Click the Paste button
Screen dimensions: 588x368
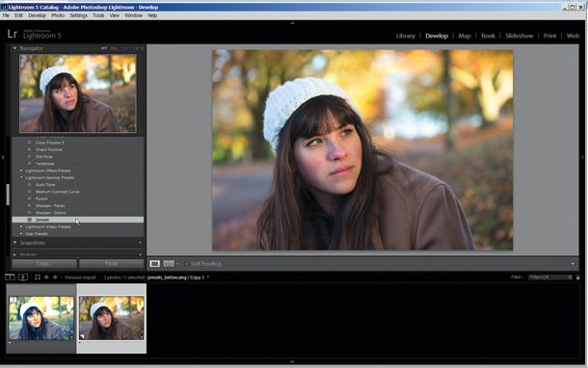(x=112, y=263)
